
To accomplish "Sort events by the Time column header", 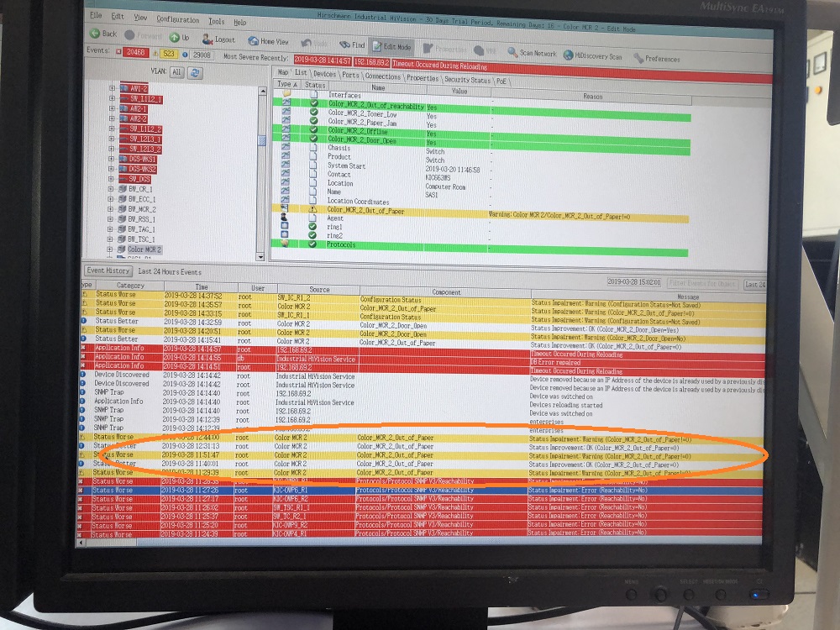I will pos(201,287).
